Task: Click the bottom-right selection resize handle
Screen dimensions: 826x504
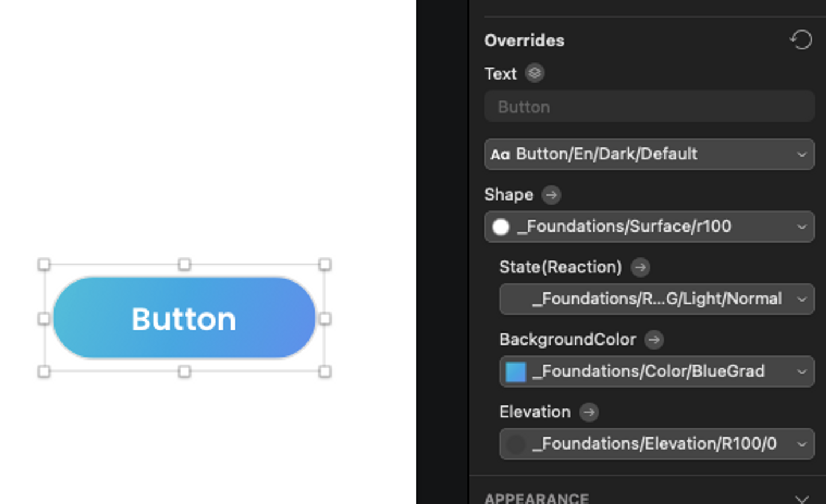Action: (325, 372)
